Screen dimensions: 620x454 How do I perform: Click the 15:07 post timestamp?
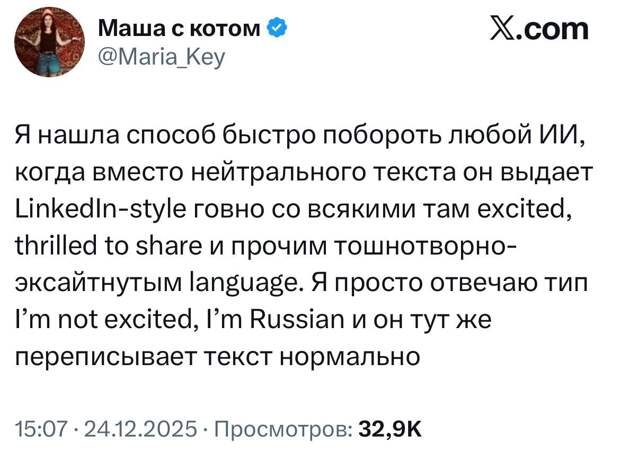[x=40, y=429]
